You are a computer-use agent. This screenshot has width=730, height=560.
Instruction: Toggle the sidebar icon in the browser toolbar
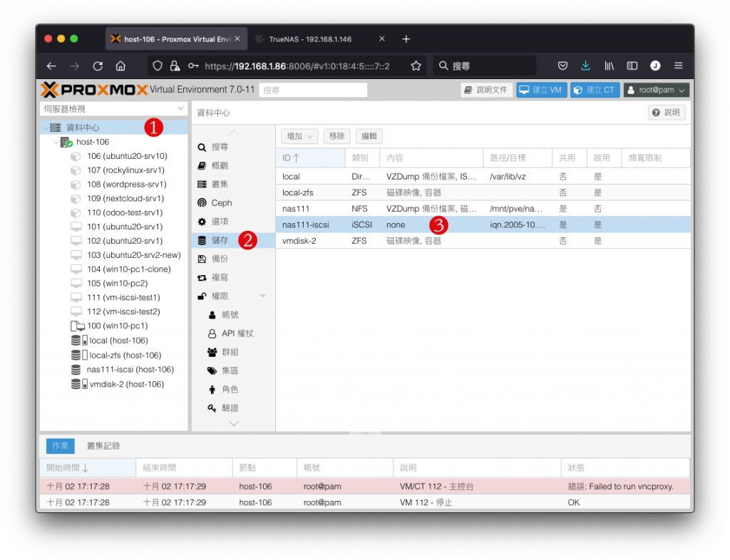click(632, 66)
